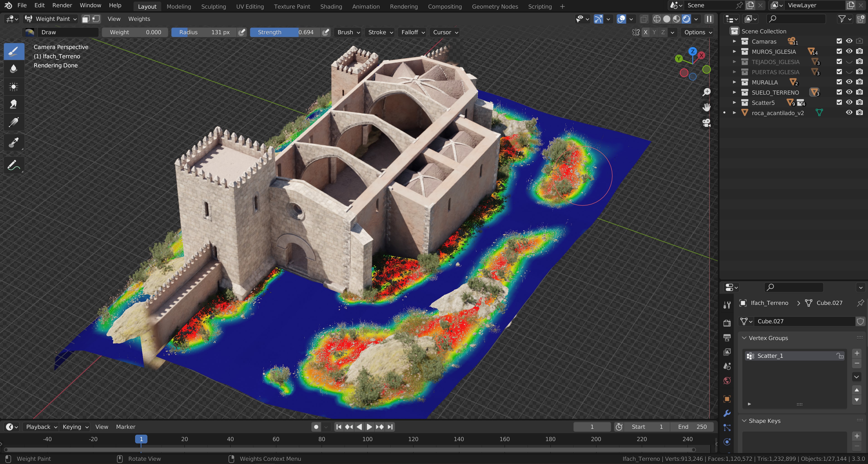The height and width of the screenshot is (464, 868).
Task: Select the Smear brush tool
Action: (13, 104)
